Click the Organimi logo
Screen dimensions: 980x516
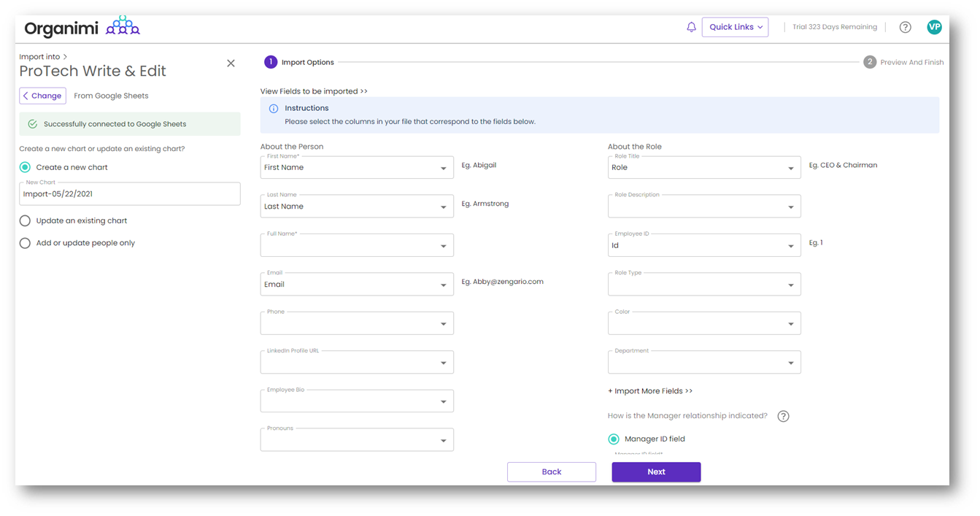click(x=82, y=28)
